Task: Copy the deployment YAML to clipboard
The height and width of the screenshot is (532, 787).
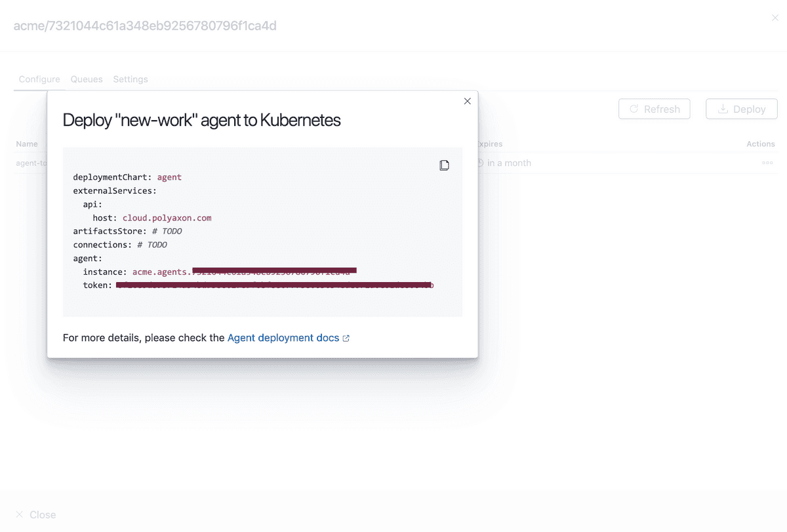Action: (444, 165)
